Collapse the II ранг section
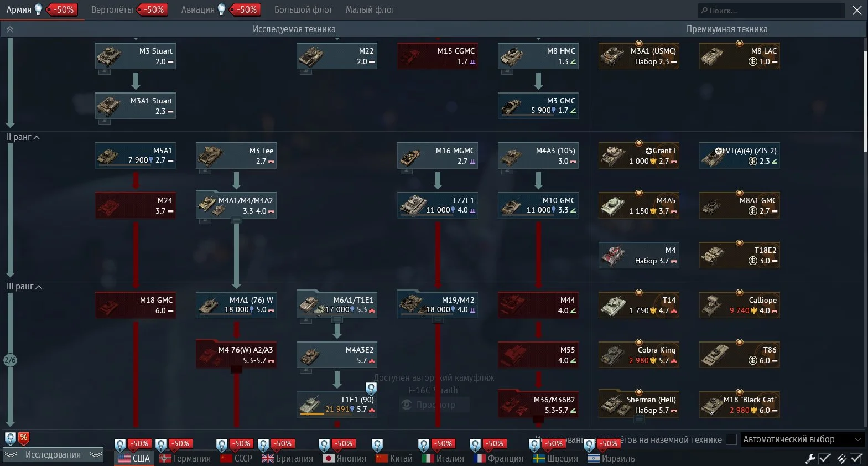 click(23, 137)
